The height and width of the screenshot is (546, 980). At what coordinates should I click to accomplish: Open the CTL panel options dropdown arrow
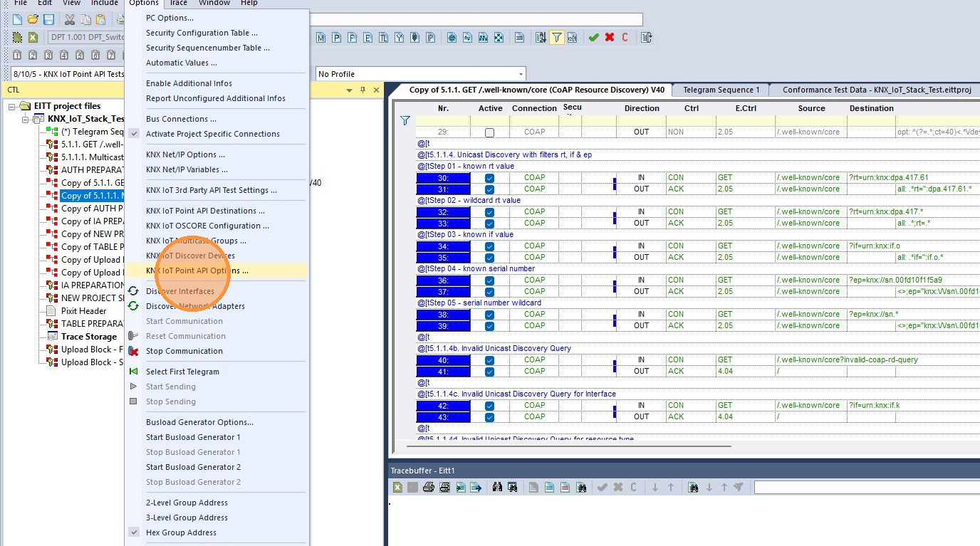[349, 90]
